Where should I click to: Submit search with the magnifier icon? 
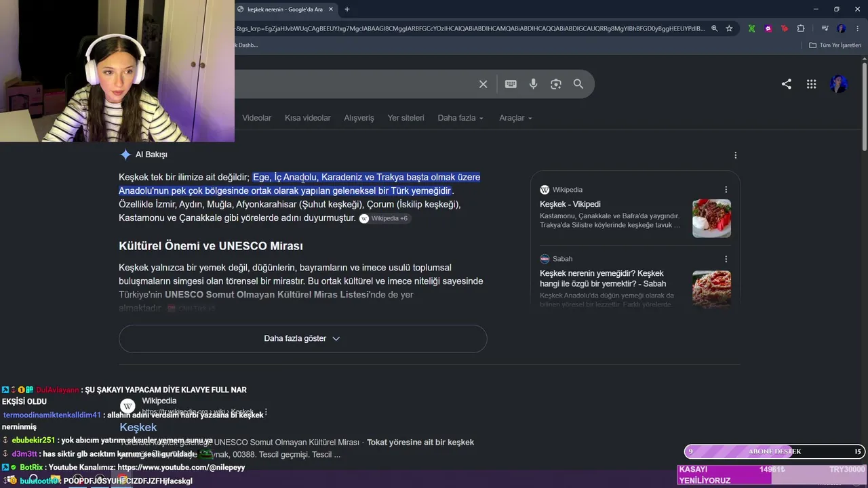coord(578,84)
